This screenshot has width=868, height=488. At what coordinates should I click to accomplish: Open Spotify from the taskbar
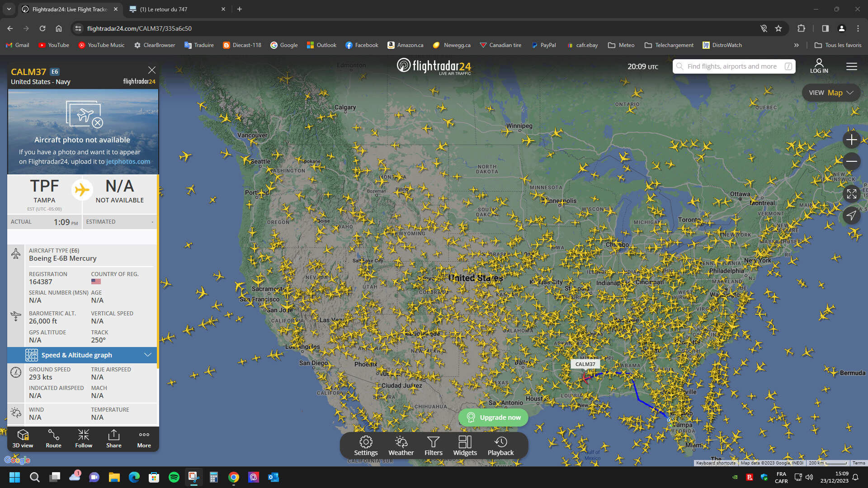point(174,477)
